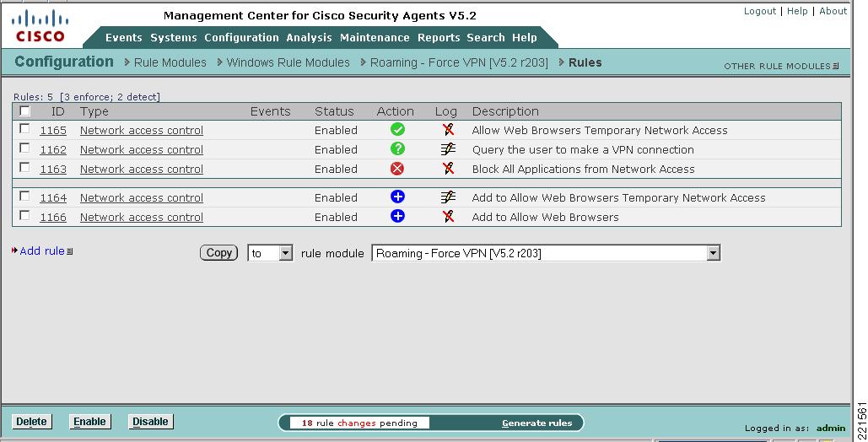Open rule ID 1165 link
This screenshot has width=868, height=442.
pyautogui.click(x=53, y=130)
